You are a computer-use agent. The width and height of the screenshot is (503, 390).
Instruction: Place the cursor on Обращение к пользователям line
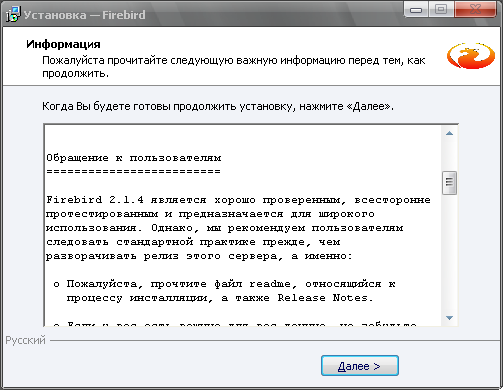134,158
